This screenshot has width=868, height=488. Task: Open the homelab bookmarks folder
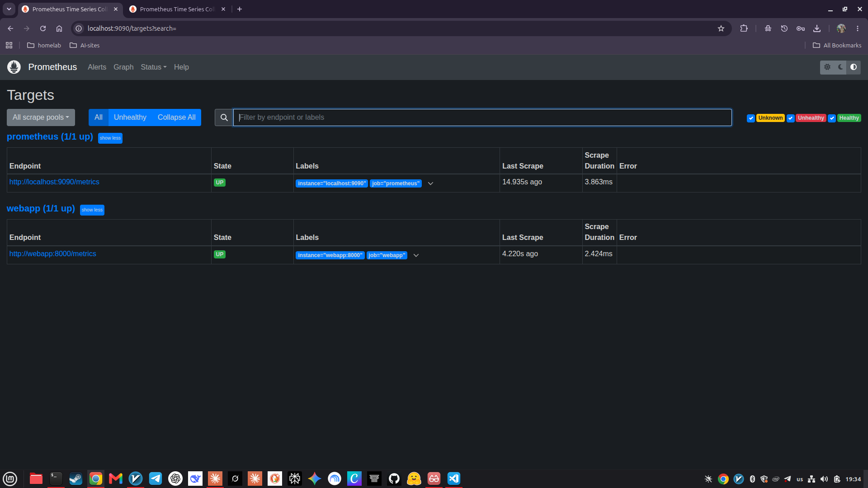[44, 45]
